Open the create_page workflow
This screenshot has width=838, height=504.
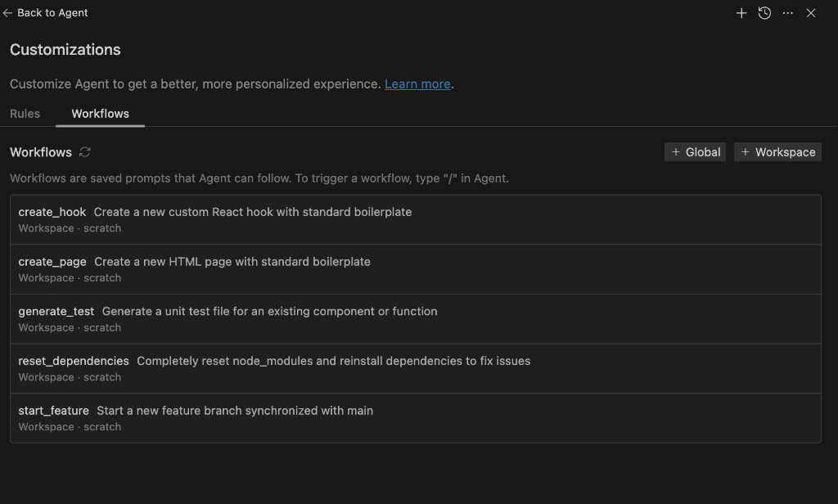[415, 269]
